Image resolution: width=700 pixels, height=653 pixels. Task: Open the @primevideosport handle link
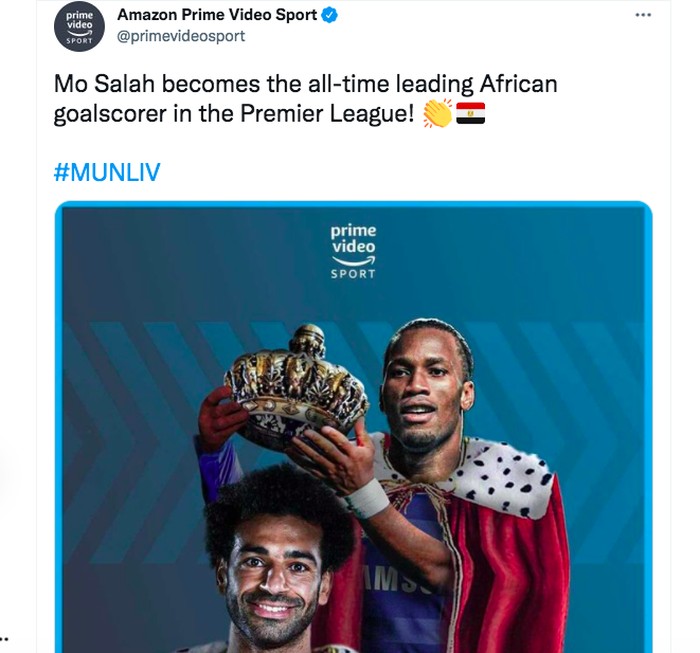coord(181,37)
